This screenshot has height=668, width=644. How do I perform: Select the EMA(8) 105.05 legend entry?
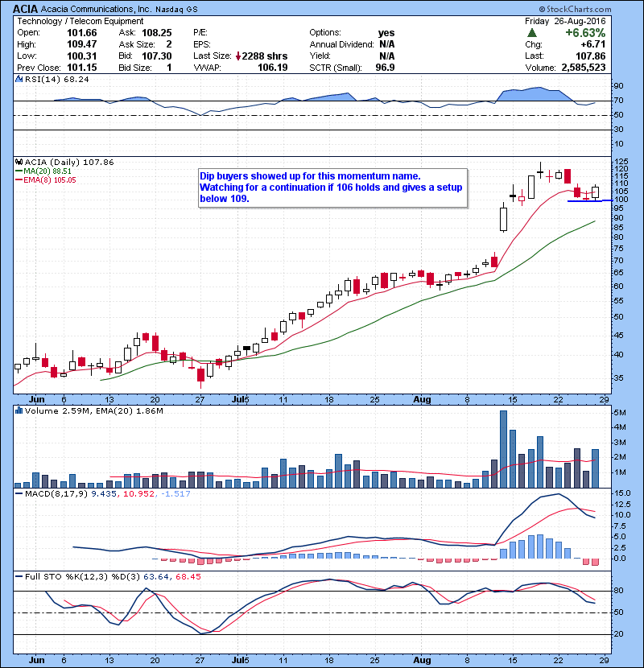click(x=46, y=179)
